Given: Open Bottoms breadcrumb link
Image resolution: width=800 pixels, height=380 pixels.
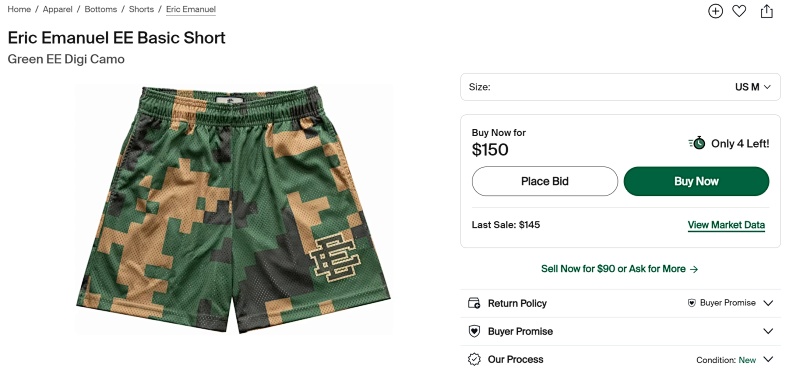Looking at the screenshot, I should (x=101, y=9).
